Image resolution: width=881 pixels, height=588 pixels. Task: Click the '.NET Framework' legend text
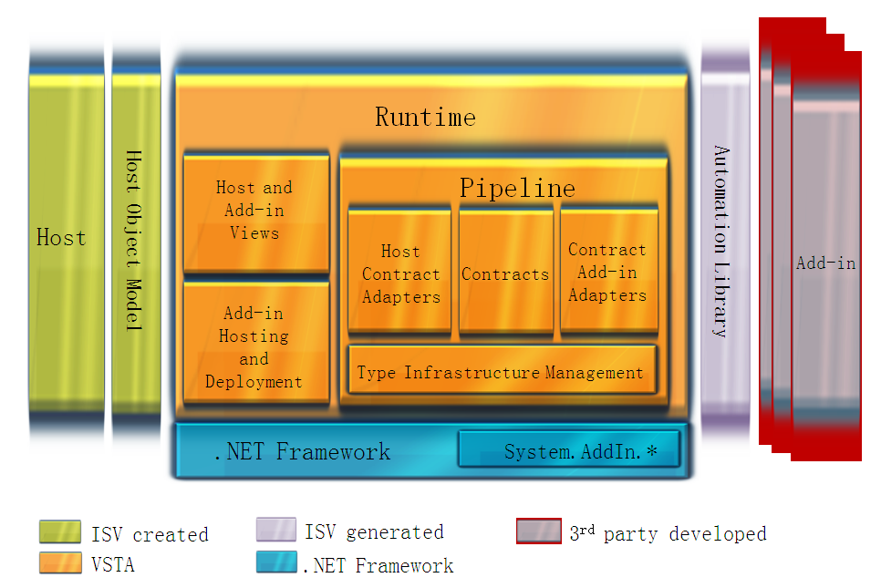coord(378,565)
